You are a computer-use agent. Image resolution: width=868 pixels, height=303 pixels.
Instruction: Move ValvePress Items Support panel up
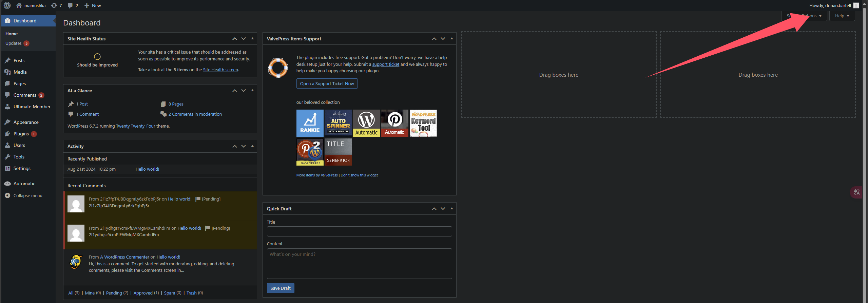click(x=434, y=39)
